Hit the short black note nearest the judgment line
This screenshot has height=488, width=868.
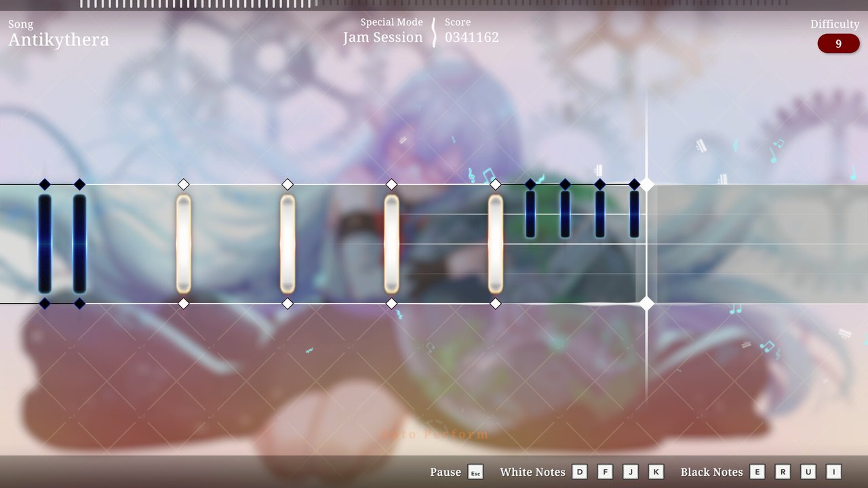coord(634,214)
